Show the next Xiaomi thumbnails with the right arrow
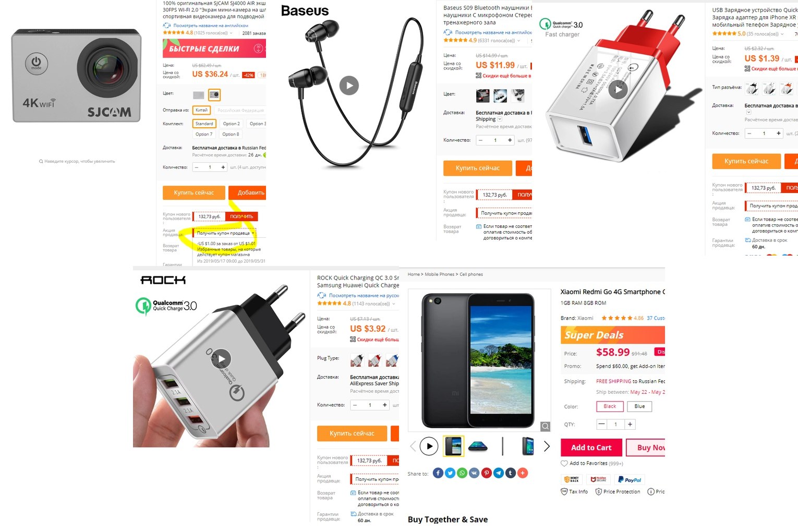The height and width of the screenshot is (532, 798). (547, 446)
